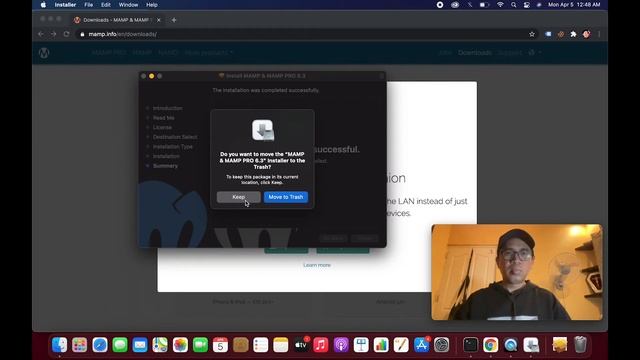640x360 pixels.
Task: Expand the More products dropdown on website
Action: coord(209,53)
